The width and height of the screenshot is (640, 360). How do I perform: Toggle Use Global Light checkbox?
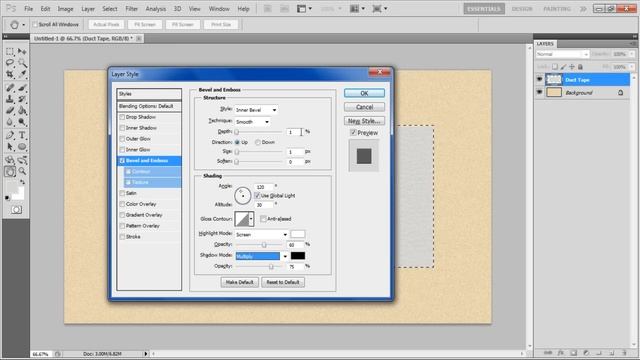point(257,196)
